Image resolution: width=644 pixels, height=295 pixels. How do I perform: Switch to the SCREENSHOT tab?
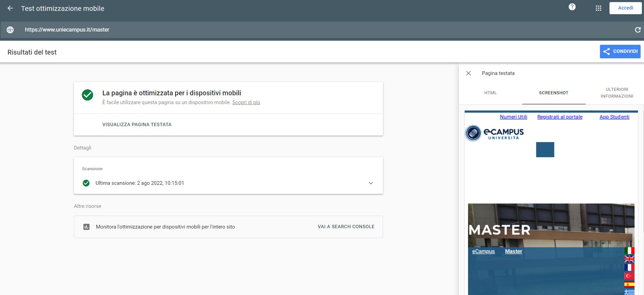click(x=554, y=93)
